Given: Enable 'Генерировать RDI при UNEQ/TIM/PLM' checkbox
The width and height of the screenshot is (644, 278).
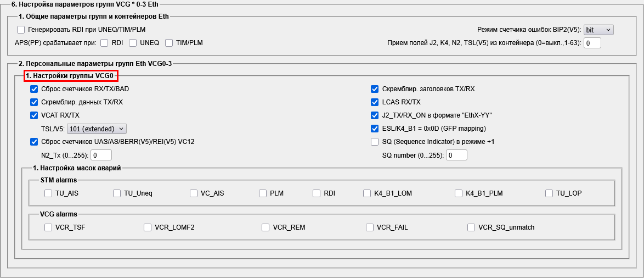Looking at the screenshot, I should [21, 29].
